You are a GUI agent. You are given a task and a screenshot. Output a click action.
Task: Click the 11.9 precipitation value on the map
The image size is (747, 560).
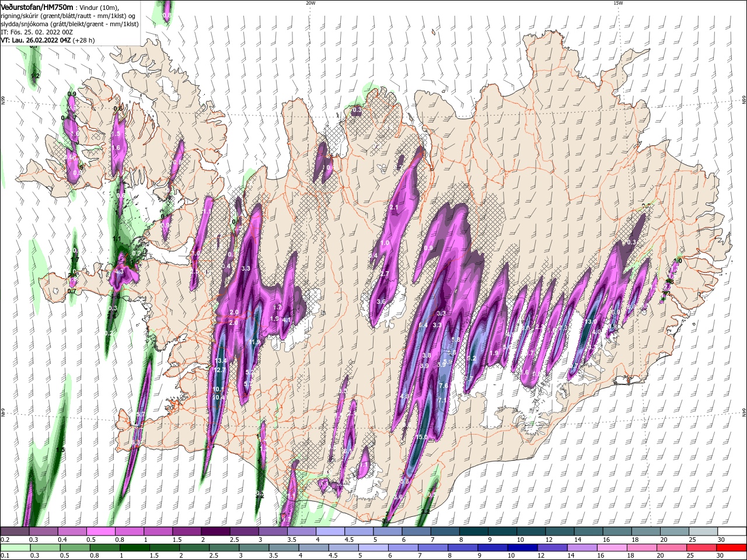coord(254,342)
